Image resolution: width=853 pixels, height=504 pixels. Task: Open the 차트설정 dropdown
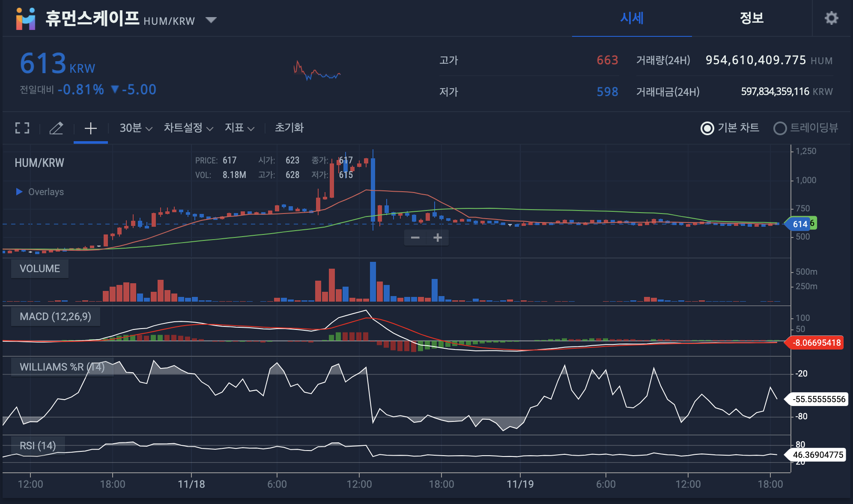pyautogui.click(x=188, y=128)
